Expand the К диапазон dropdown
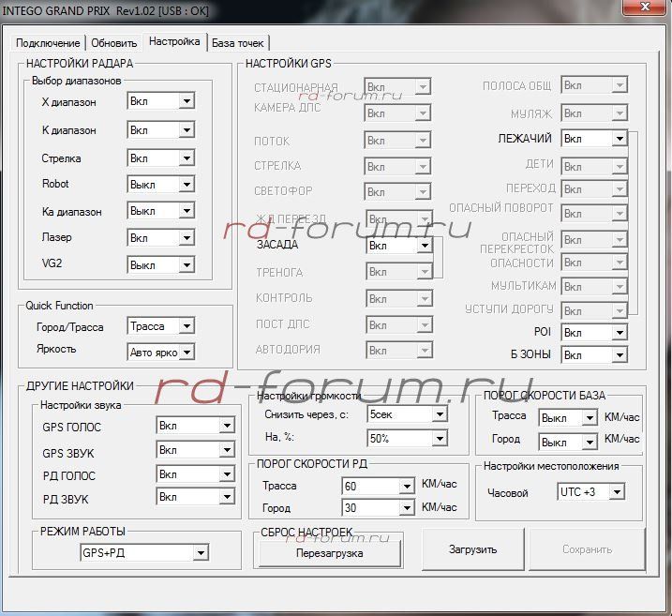Screen dimensions: 672x616 coord(160,130)
